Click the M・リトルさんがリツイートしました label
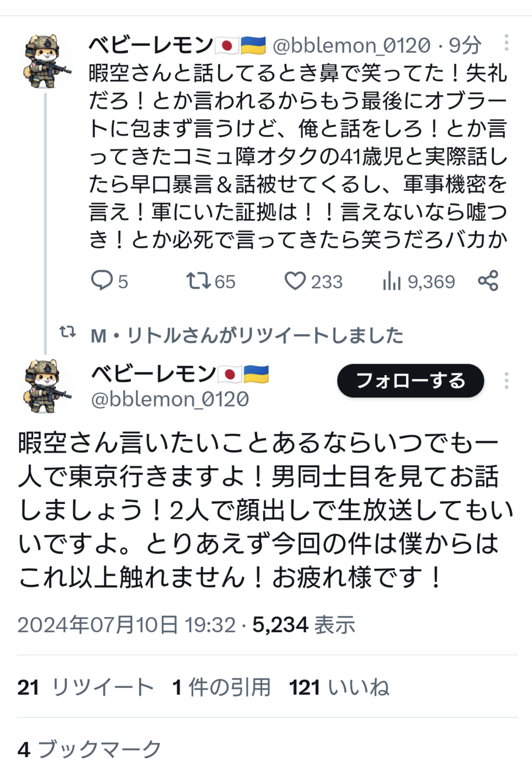Image resolution: width=532 pixels, height=775 pixels. coord(247,335)
